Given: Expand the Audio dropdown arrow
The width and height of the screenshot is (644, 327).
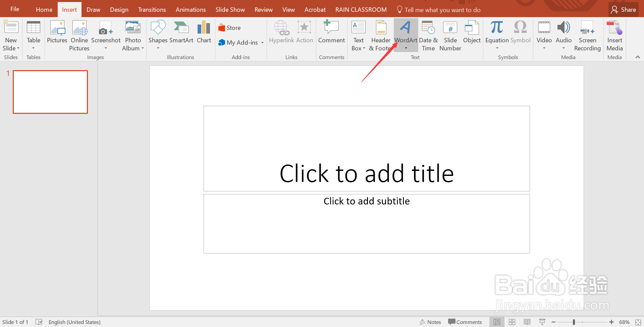Looking at the screenshot, I should (563, 48).
